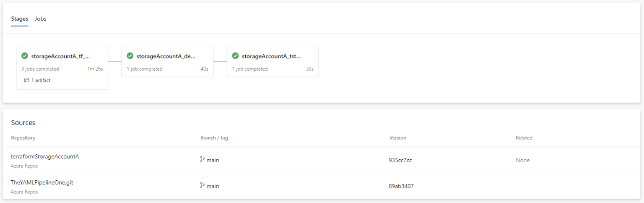Click green checkmark on storageAccountA_de stage

(x=130, y=56)
